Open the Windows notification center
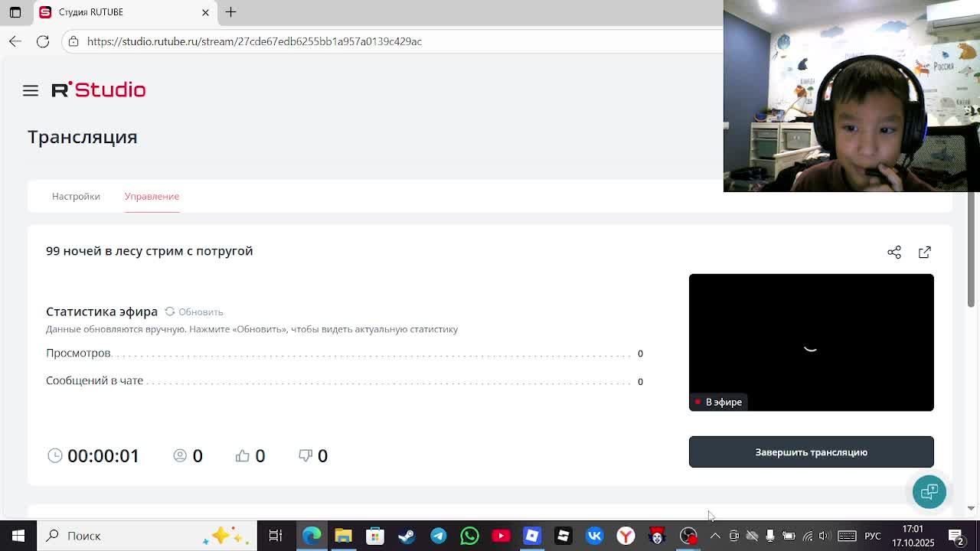 click(956, 536)
